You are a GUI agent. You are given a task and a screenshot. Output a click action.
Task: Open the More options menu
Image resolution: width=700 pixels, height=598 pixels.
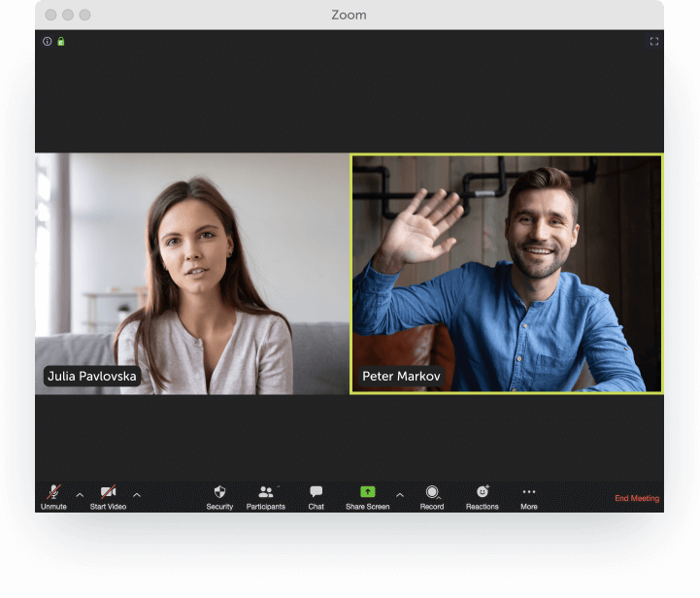pos(529,497)
